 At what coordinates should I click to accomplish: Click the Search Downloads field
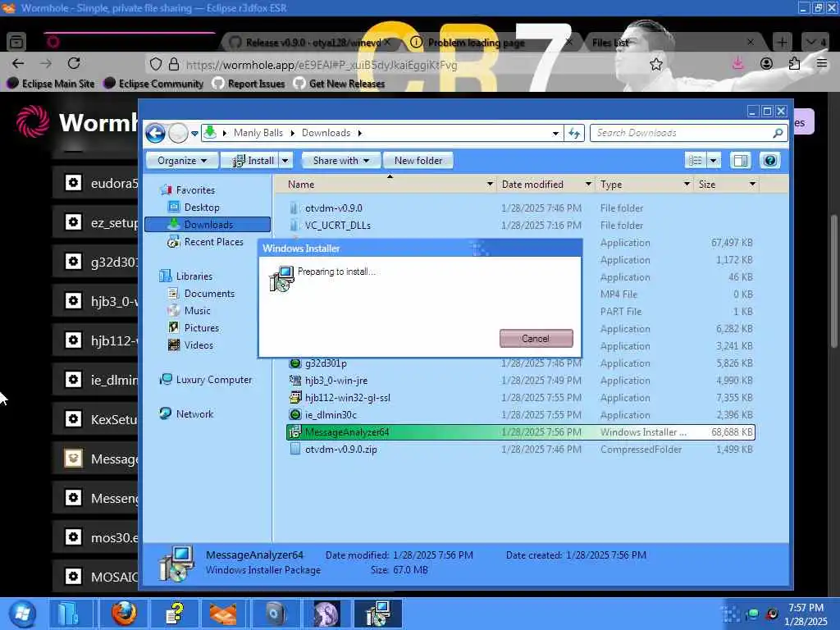[689, 133]
